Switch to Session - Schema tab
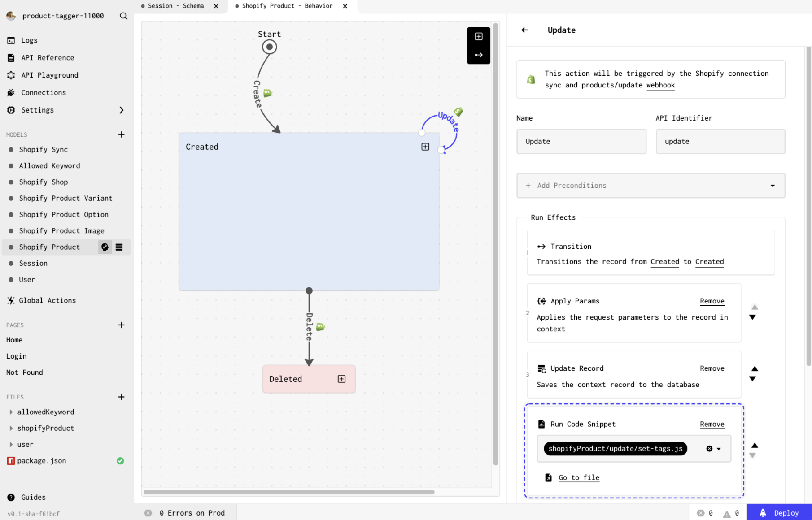 [x=176, y=6]
